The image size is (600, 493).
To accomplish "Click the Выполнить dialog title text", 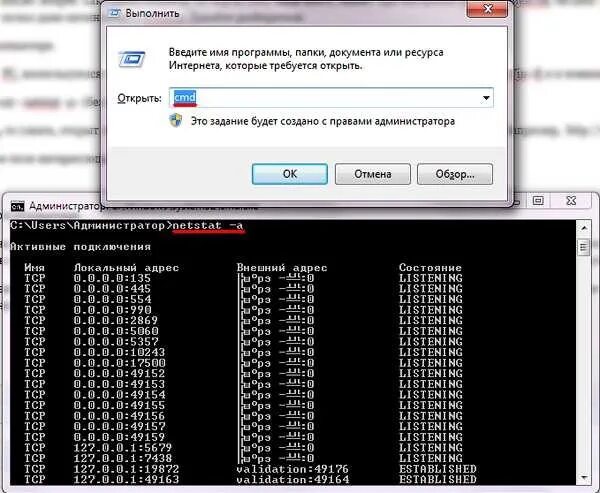I will point(152,13).
